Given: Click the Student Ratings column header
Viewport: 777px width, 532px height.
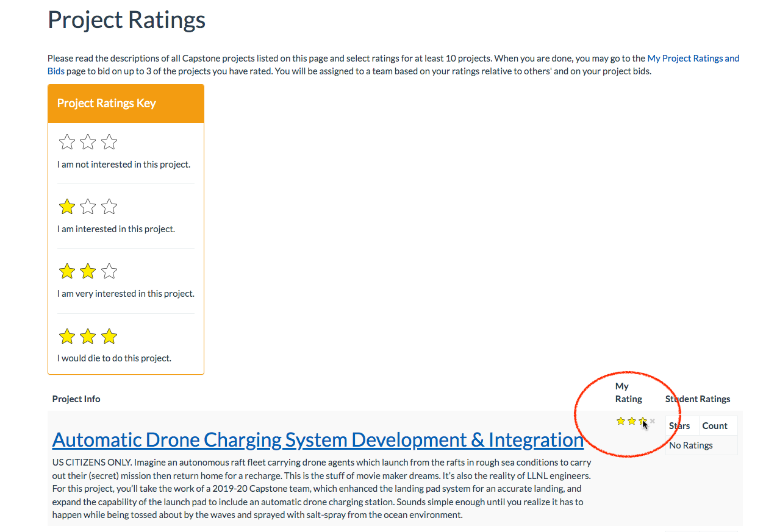Looking at the screenshot, I should coord(698,399).
